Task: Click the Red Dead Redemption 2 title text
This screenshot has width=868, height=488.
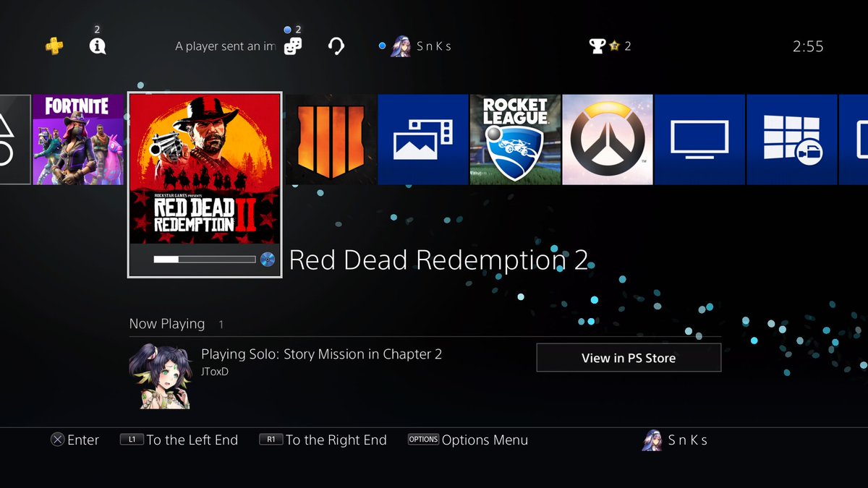Action: (x=438, y=260)
